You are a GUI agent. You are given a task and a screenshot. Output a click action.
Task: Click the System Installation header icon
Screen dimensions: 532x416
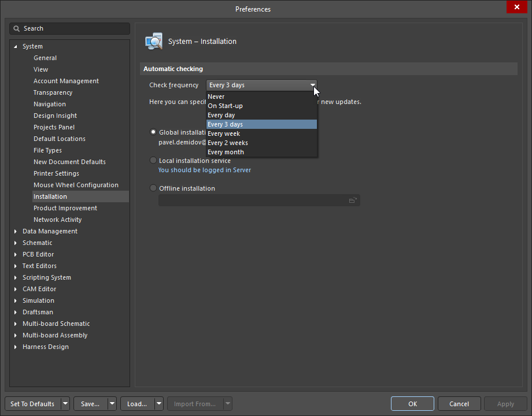tap(154, 42)
